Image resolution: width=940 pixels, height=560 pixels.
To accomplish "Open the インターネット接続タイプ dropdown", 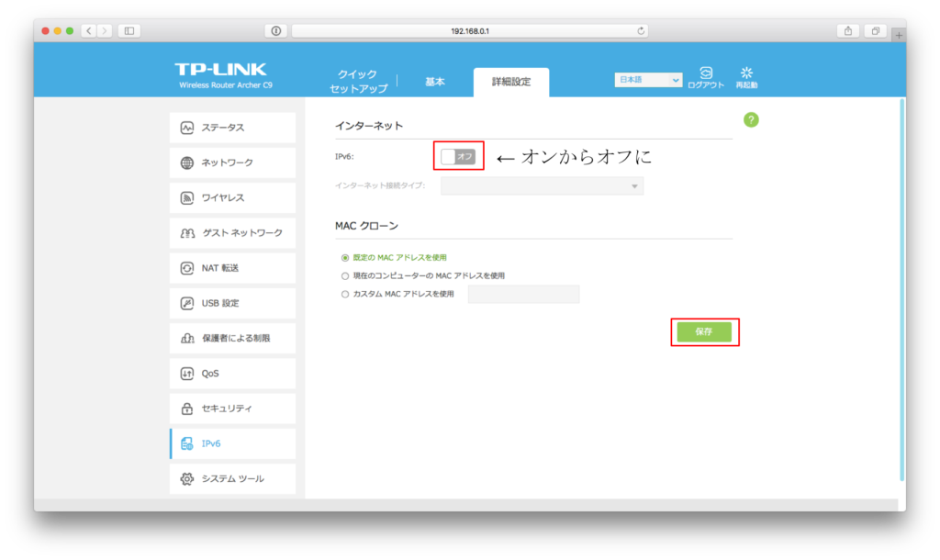I will (542, 185).
